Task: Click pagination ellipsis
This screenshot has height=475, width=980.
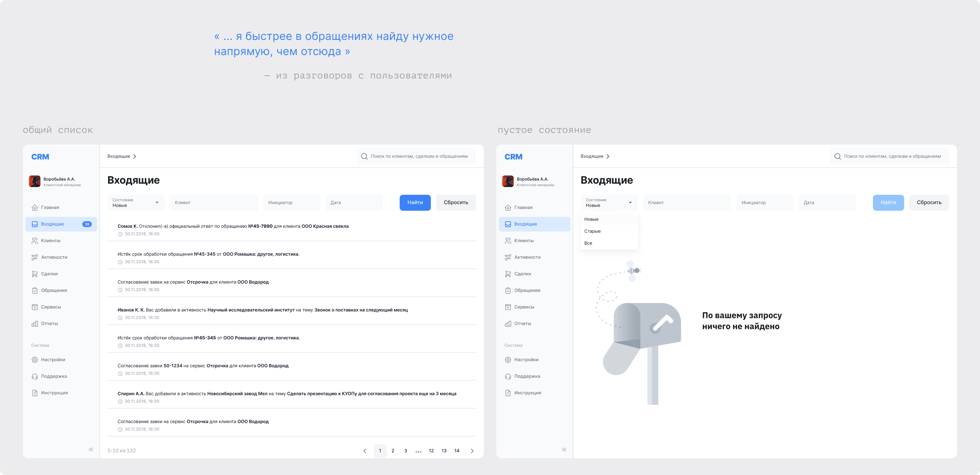Action: click(418, 451)
